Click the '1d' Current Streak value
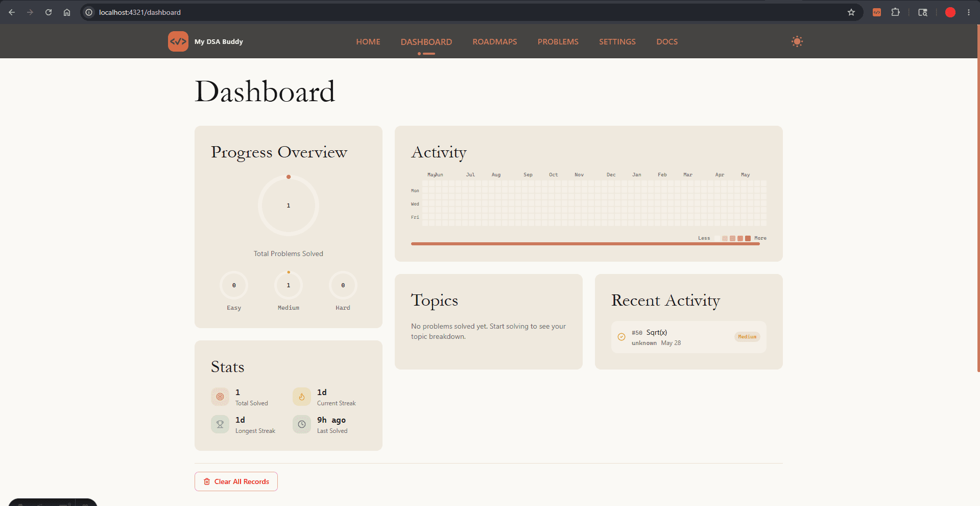980x506 pixels. (322, 393)
